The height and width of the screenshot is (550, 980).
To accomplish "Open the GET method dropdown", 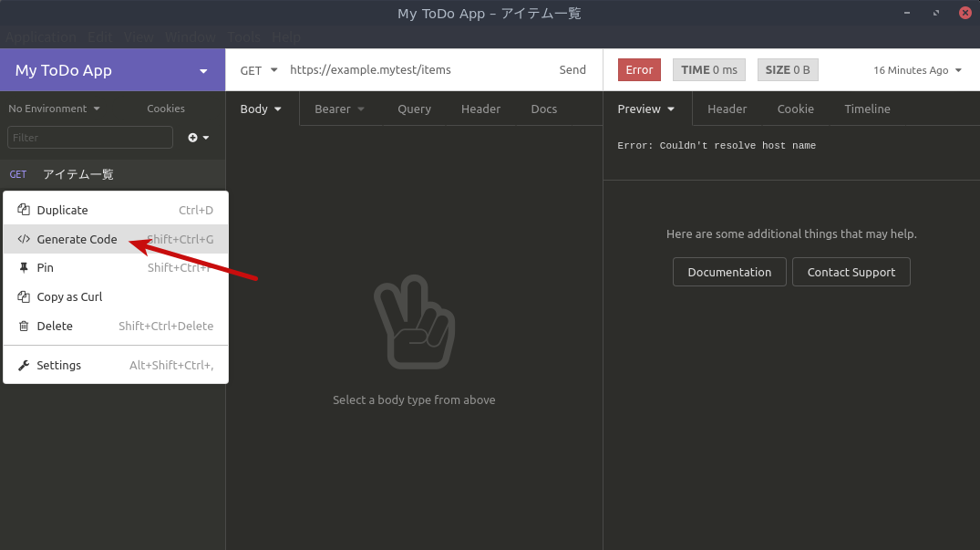I will (259, 70).
